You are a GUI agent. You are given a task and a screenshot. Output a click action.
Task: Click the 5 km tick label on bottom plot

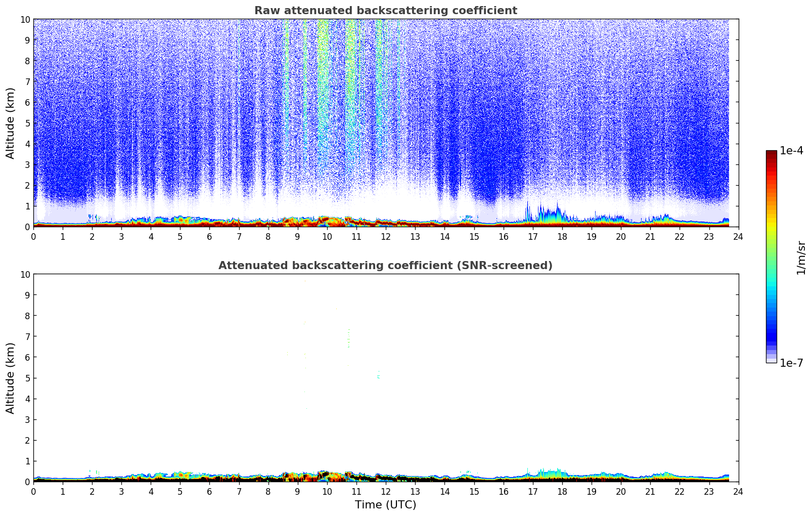pos(28,378)
